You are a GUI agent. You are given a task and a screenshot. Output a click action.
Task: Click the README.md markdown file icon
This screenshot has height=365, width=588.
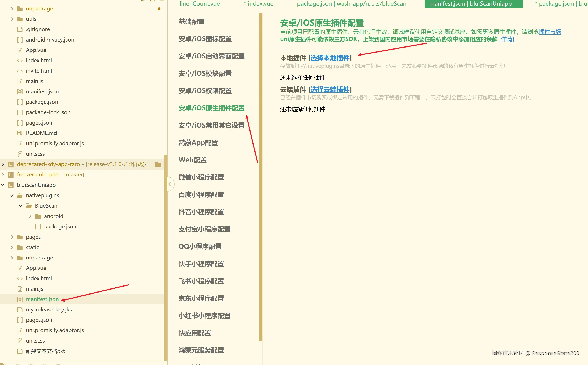click(x=20, y=133)
